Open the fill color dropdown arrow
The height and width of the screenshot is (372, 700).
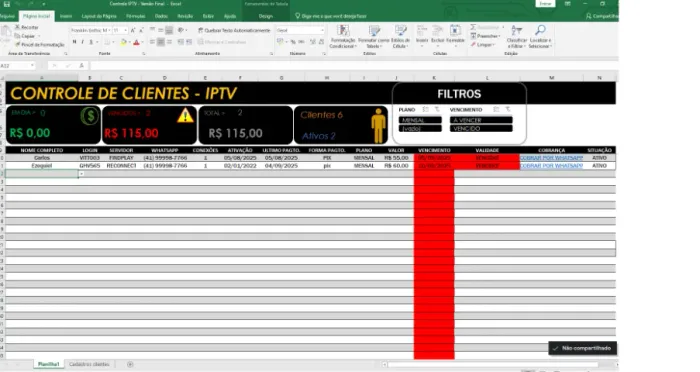[x=129, y=42]
